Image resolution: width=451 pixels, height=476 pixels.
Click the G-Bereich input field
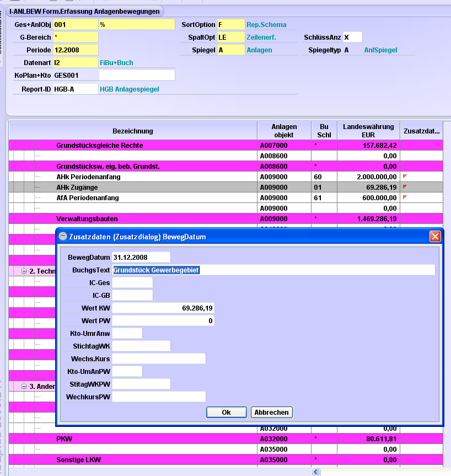[x=76, y=38]
